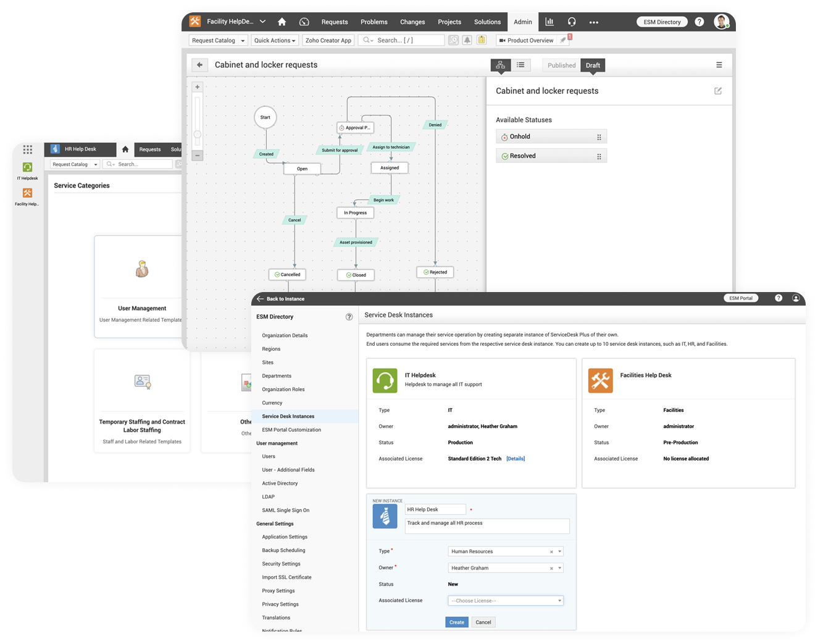Click the Create button
Viewport: 818px width, 644px height.
(x=456, y=622)
